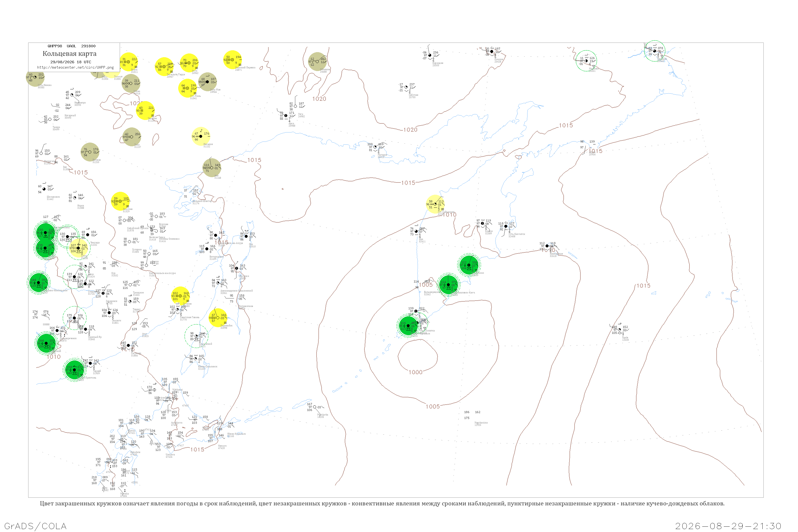Click the "1000" isobar label
The width and height of the screenshot is (798, 532).
click(415, 372)
